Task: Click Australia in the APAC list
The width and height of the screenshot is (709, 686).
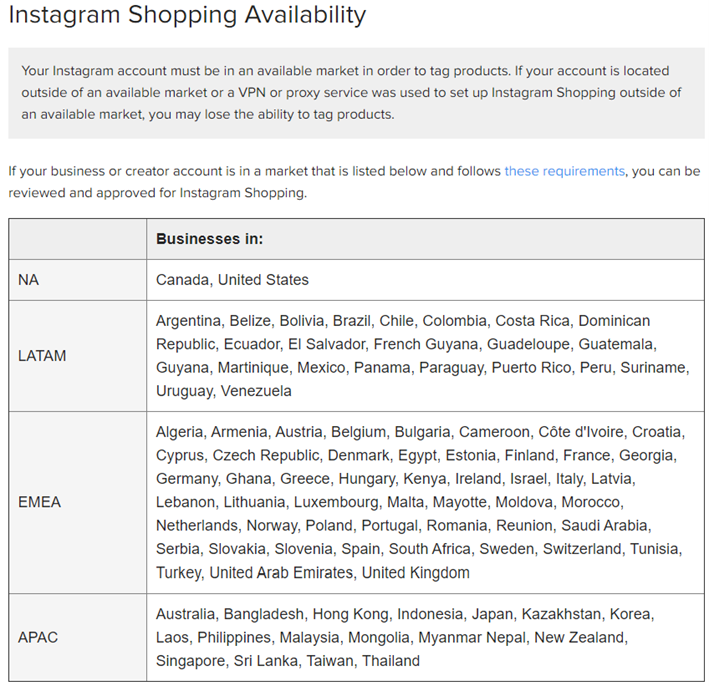Action: click(185, 614)
